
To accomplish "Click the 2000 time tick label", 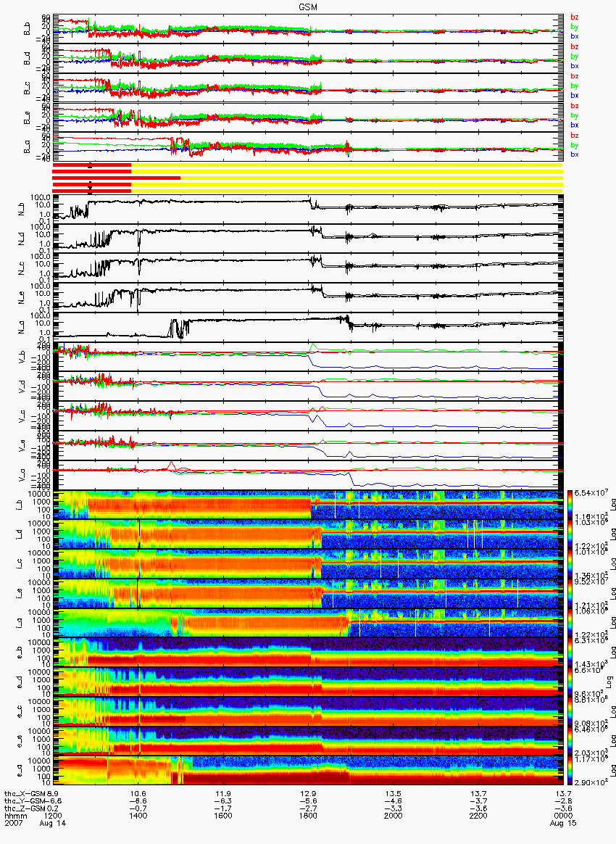I will pos(394,816).
